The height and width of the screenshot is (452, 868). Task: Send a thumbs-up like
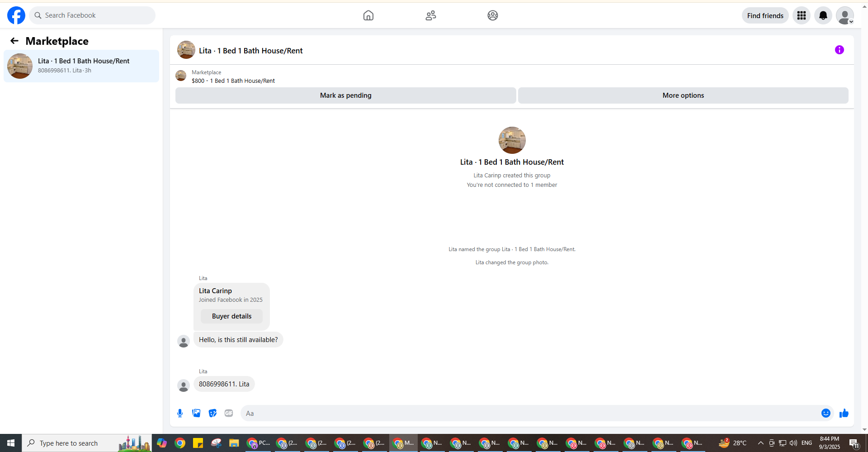pyautogui.click(x=844, y=413)
